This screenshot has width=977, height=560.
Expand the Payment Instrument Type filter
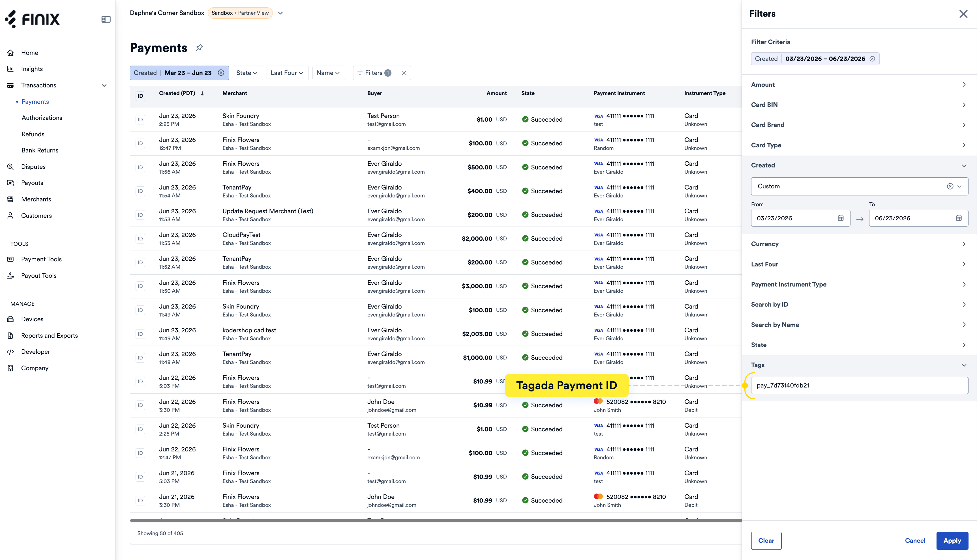point(859,285)
